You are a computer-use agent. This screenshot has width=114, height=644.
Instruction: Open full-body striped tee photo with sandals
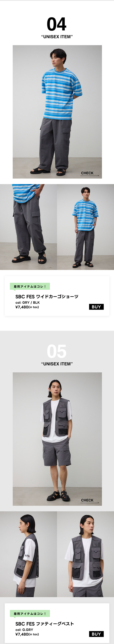click(x=85, y=227)
